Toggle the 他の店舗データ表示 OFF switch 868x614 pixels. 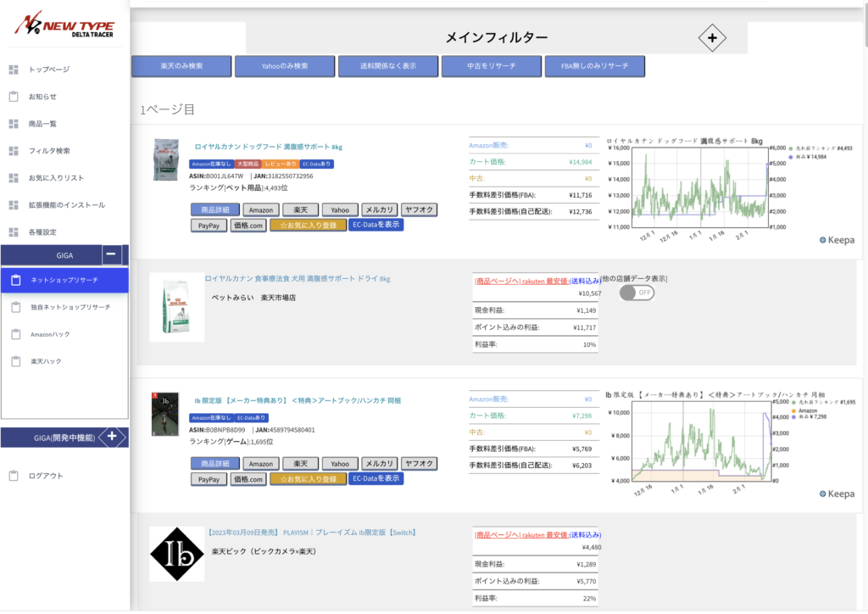(x=637, y=293)
